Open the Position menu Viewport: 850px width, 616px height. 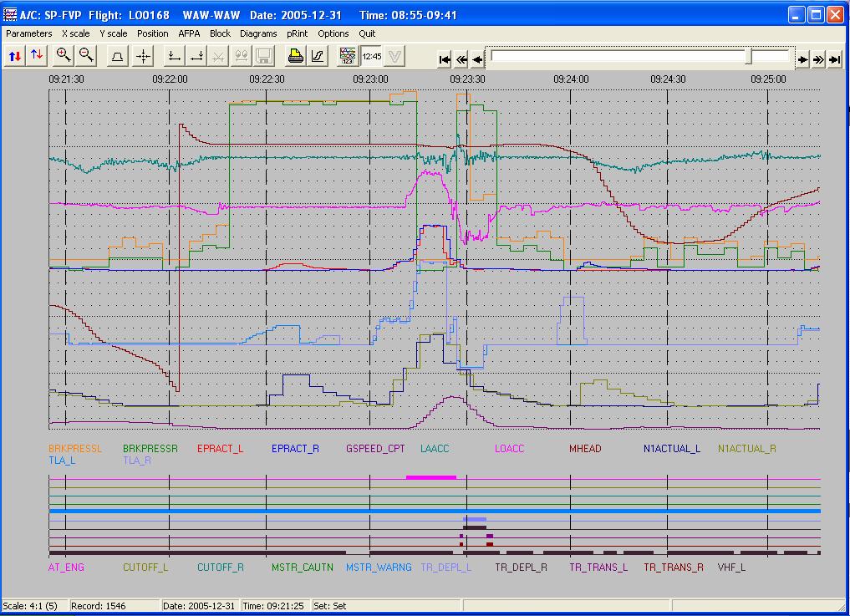pos(152,33)
